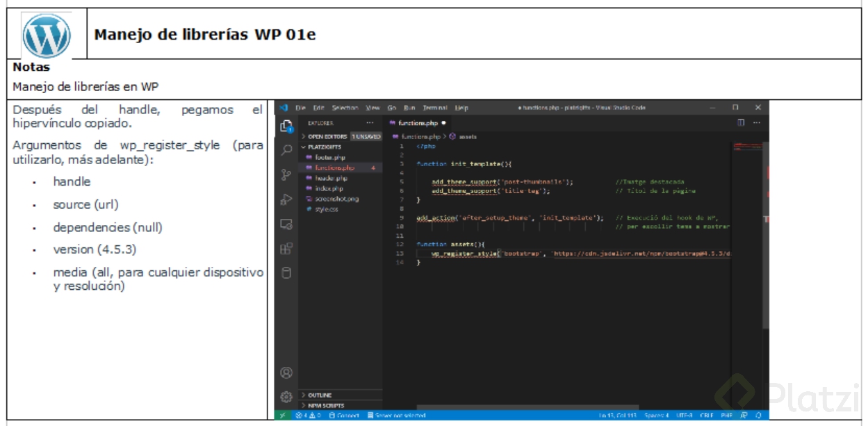Open the Help menu
The width and height of the screenshot is (868, 426).
click(x=461, y=108)
